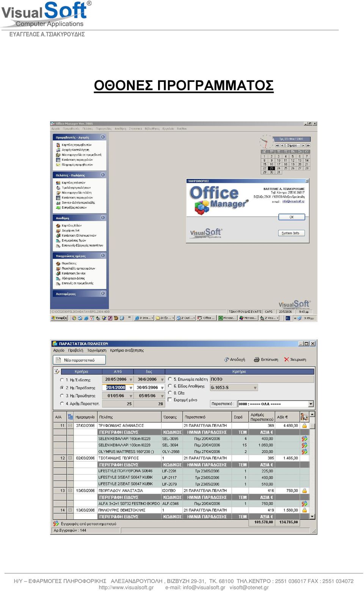Click the System Info button

coord(292,233)
